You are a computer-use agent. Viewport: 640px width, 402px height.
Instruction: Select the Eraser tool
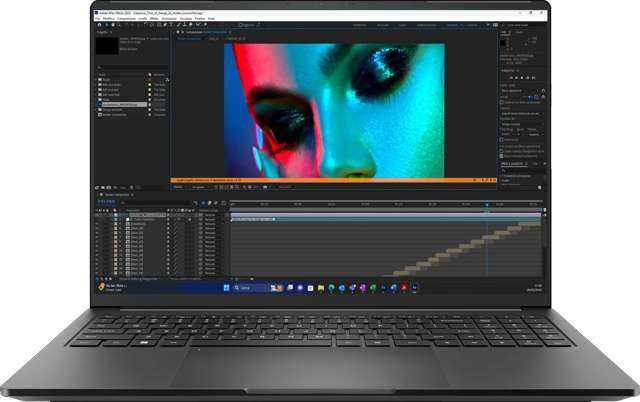tap(191, 25)
